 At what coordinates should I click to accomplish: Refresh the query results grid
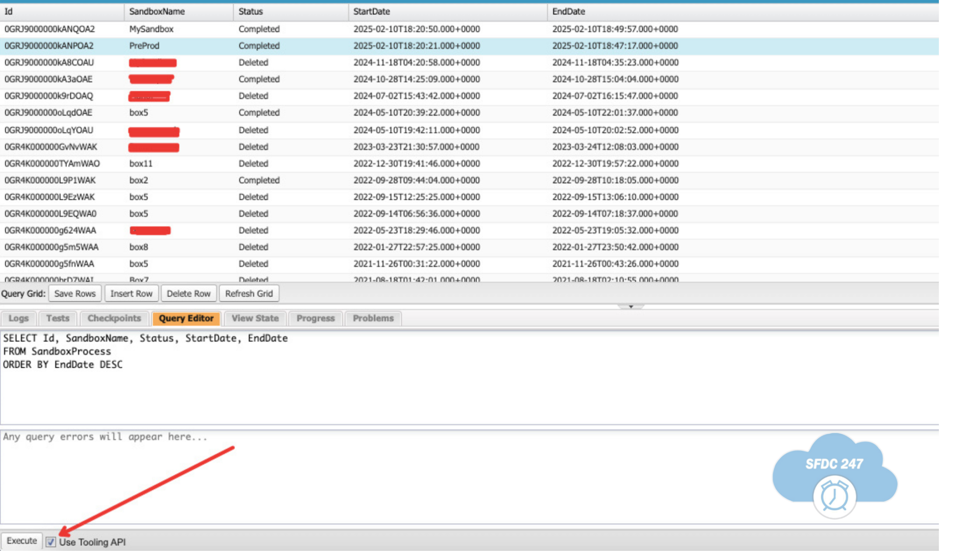[x=249, y=293]
